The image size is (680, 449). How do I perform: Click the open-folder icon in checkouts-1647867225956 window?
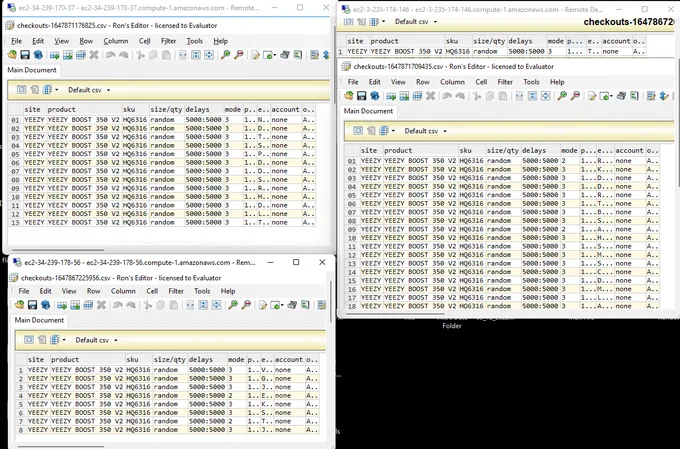click(x=19, y=305)
